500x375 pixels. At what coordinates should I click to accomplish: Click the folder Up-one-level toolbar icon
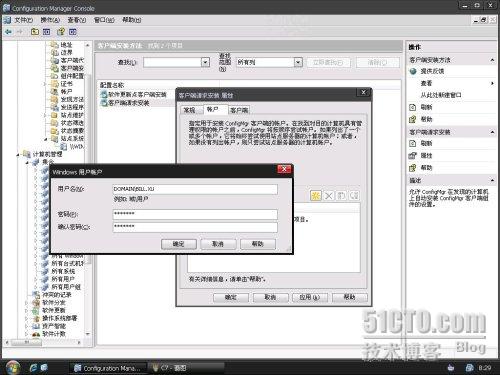(x=35, y=32)
